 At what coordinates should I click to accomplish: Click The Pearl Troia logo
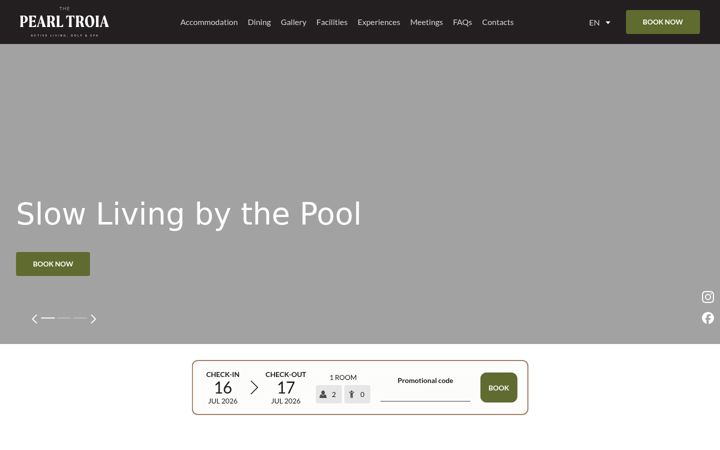pyautogui.click(x=64, y=22)
